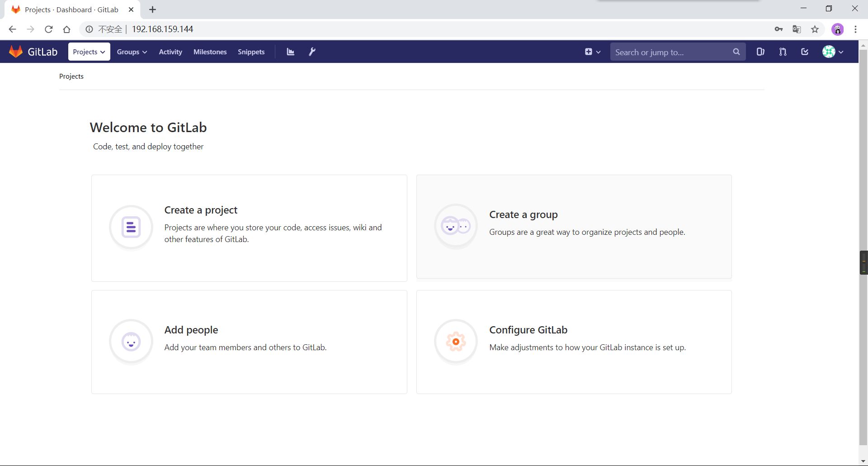This screenshot has height=466, width=868.
Task: Click the browser forward arrow
Action: 30,29
